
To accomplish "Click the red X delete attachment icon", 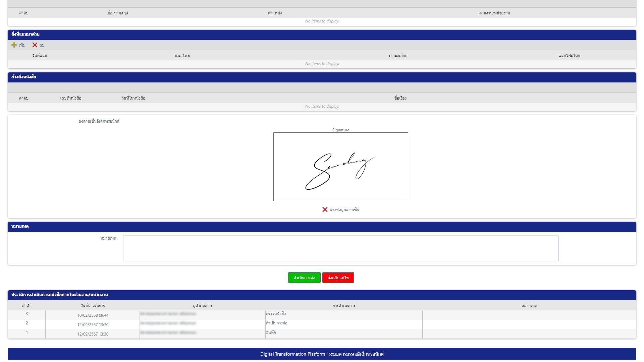I will pyautogui.click(x=35, y=45).
